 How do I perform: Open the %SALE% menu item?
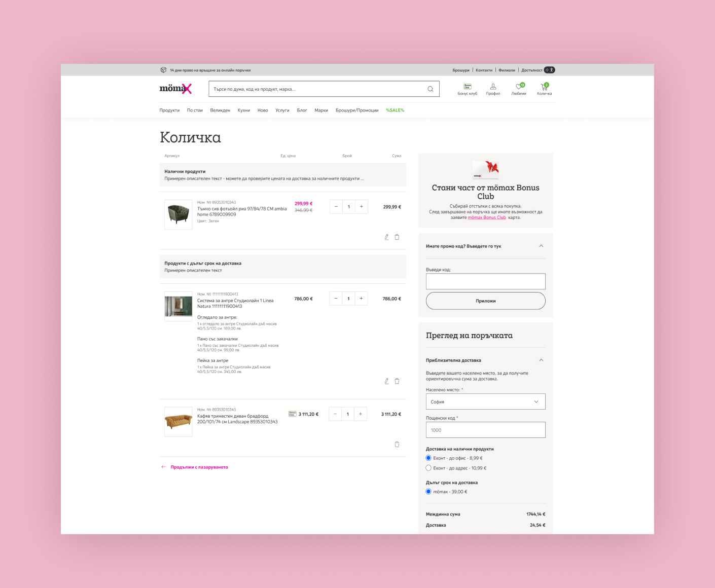(395, 110)
